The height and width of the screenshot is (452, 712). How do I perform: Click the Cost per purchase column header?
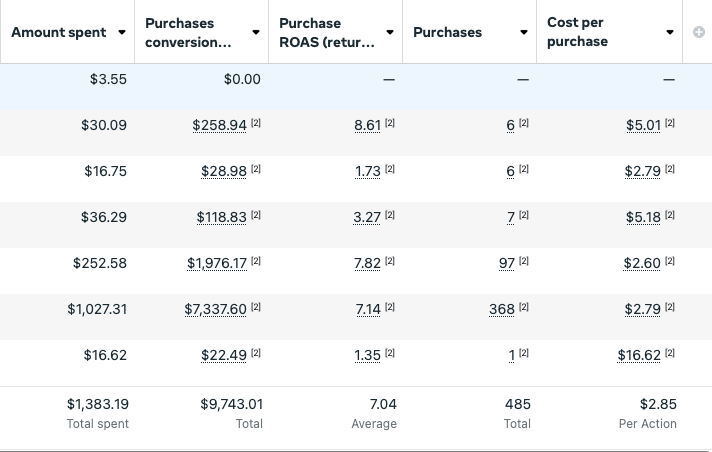tap(577, 32)
